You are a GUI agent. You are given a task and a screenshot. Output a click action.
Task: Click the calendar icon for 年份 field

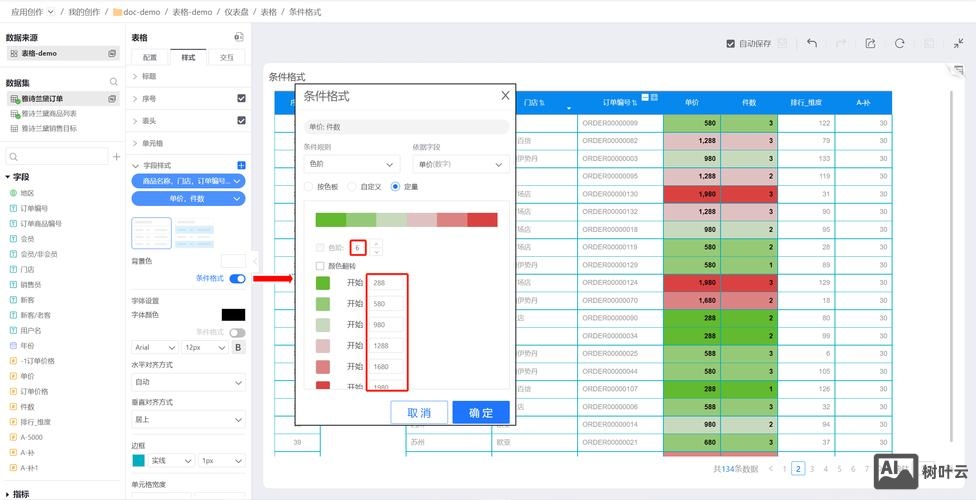(x=14, y=346)
